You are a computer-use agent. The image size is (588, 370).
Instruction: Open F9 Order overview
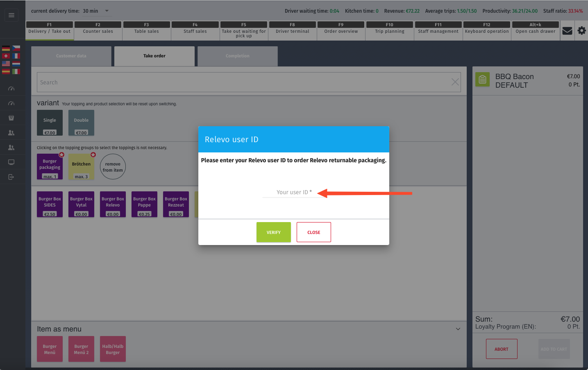341,31
